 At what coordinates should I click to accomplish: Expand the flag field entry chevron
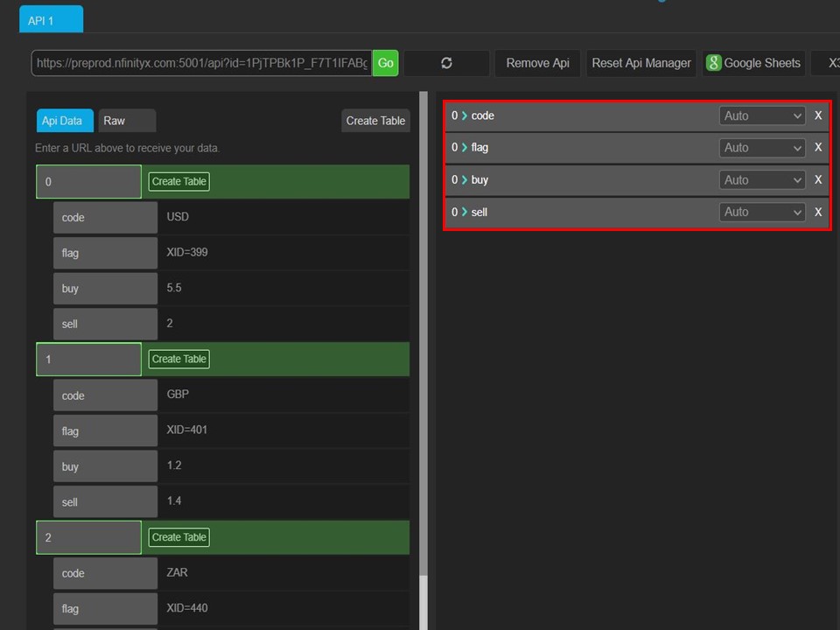tap(464, 147)
